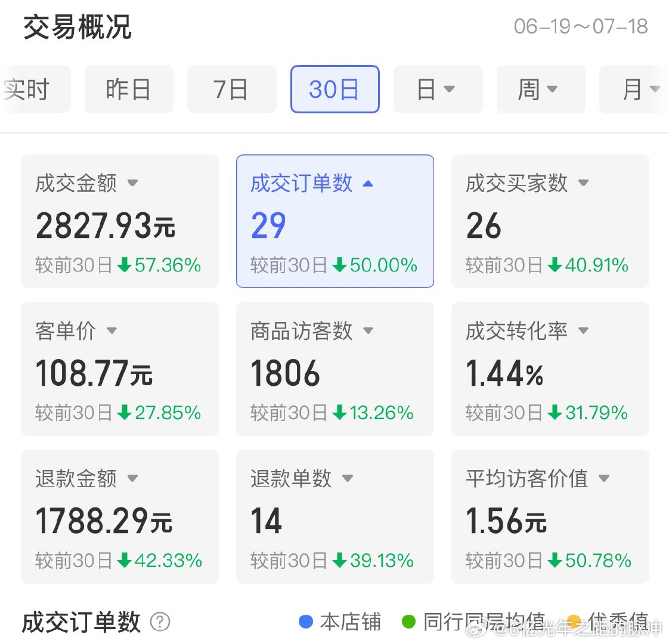Expand the 商品访客数 metric arrow
This screenshot has height=644, width=669.
point(368,330)
